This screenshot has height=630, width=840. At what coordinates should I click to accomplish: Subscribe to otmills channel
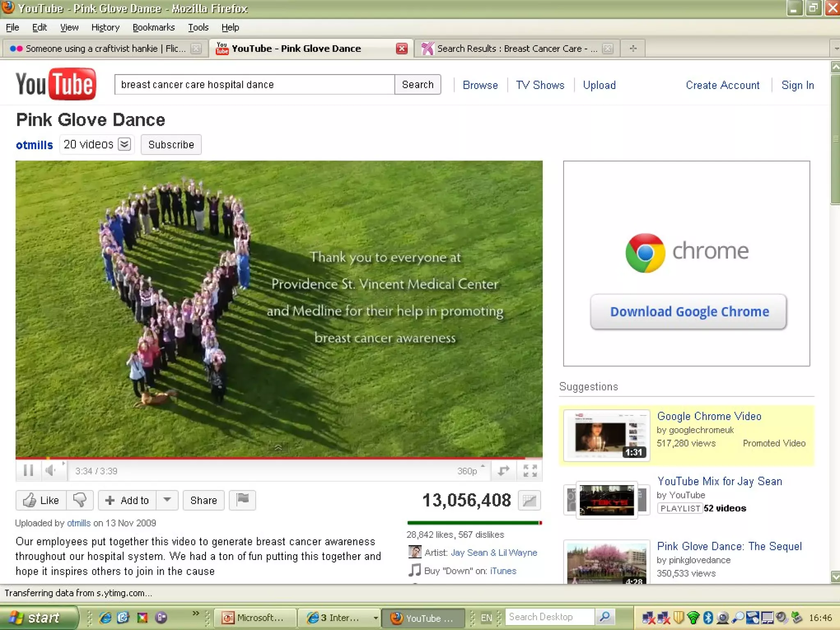(x=171, y=145)
